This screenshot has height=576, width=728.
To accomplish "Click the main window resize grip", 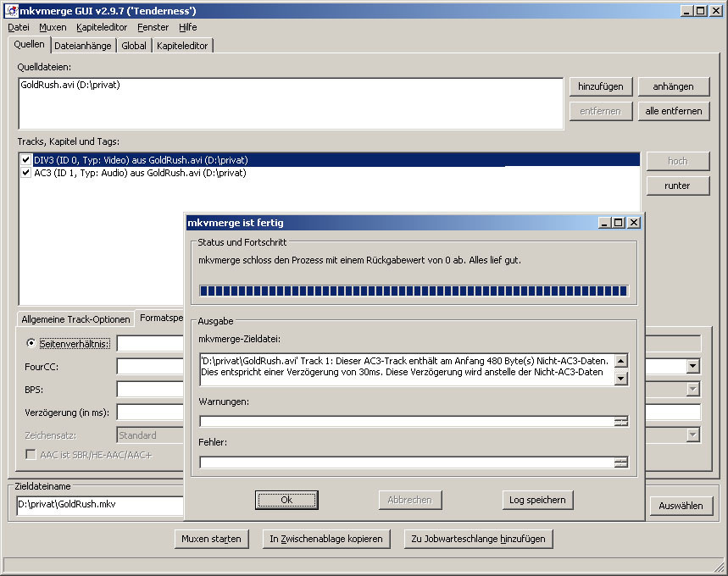I will click(x=720, y=566).
